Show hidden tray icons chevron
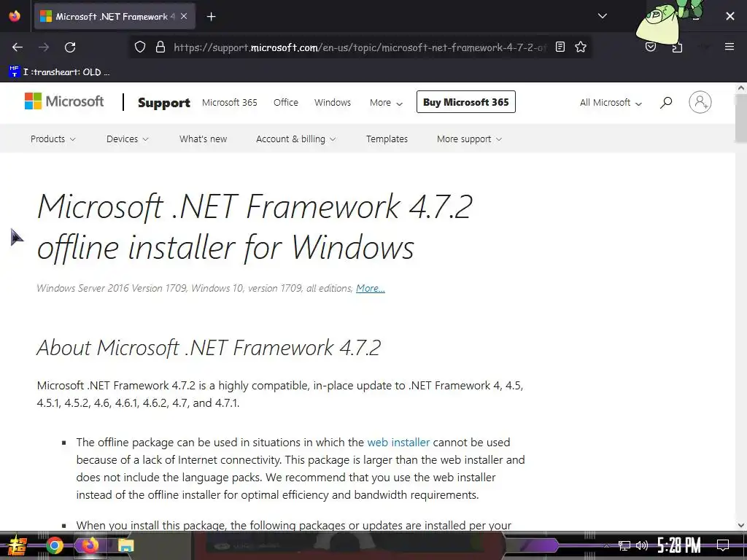 606,545
